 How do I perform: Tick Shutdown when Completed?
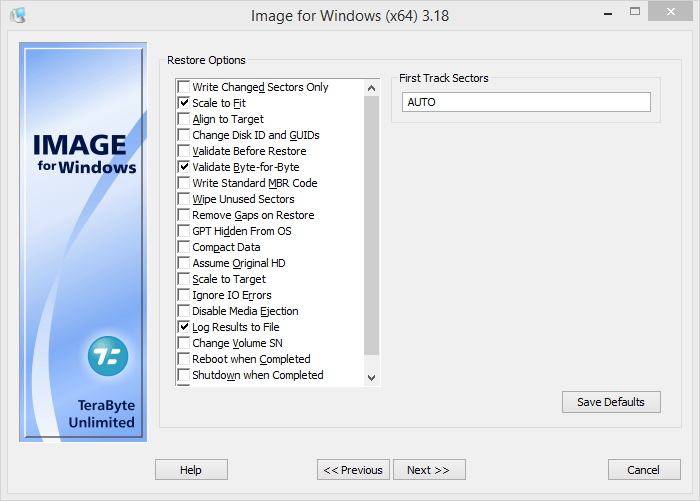pos(183,375)
